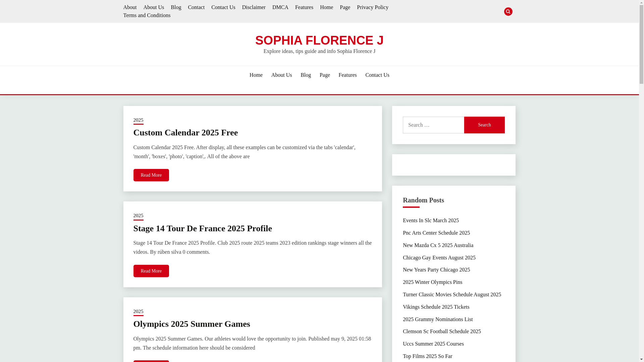Open Blog in main navigation

[306, 75]
